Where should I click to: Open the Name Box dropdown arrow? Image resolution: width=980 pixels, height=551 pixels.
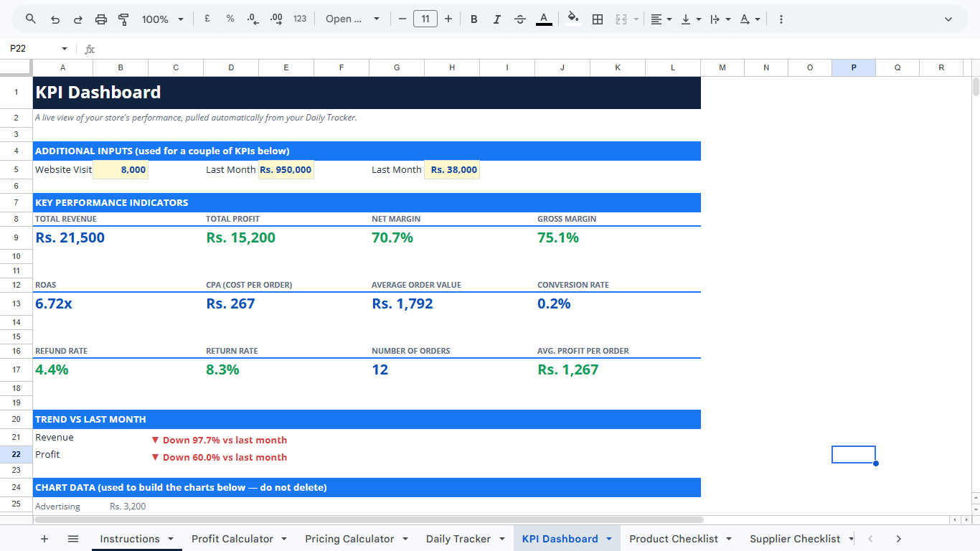(65, 49)
